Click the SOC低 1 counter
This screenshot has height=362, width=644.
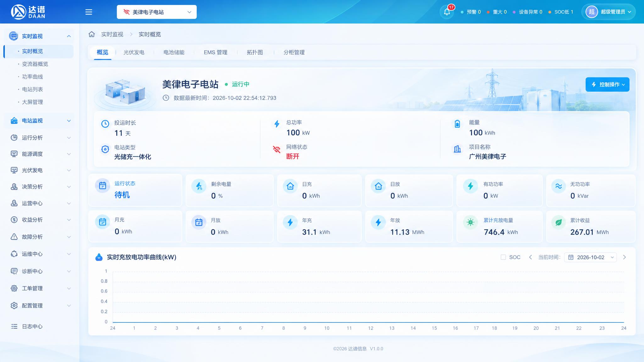coord(561,12)
